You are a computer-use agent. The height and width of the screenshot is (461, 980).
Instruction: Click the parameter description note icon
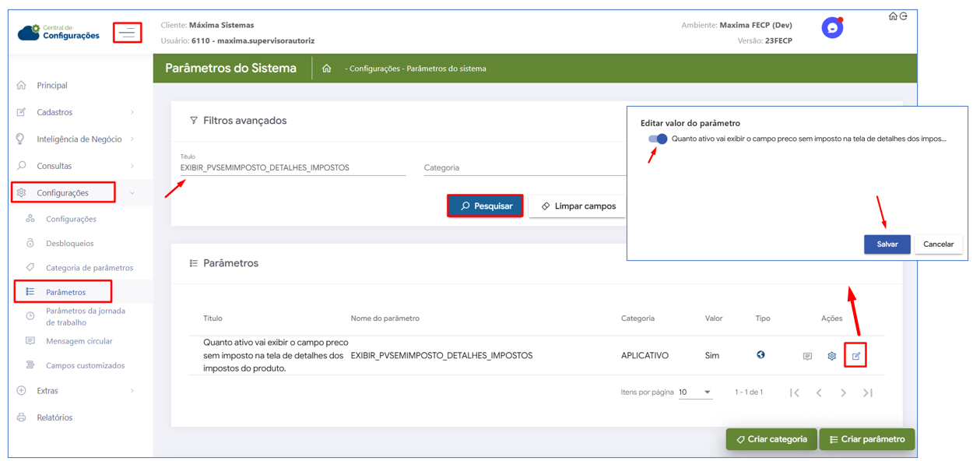(x=807, y=356)
